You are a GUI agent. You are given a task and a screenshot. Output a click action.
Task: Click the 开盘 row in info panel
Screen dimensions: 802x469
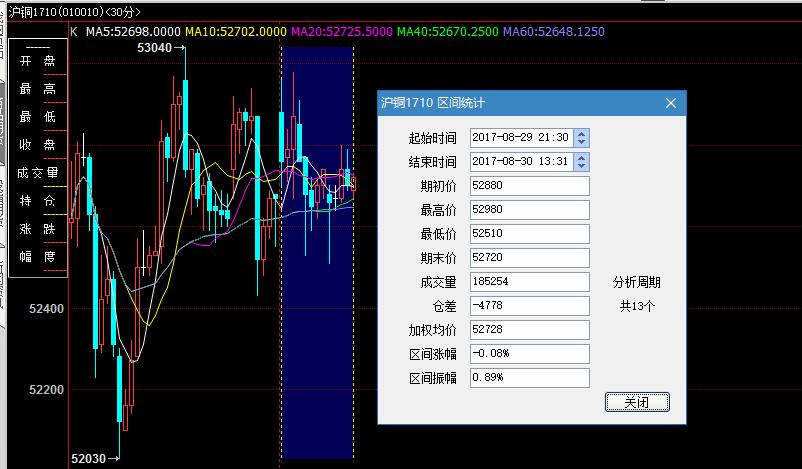click(x=39, y=61)
